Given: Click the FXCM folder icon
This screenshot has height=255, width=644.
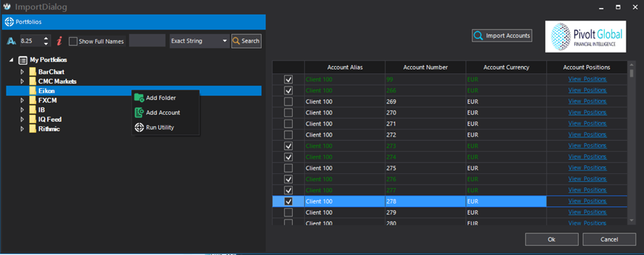Looking at the screenshot, I should [x=32, y=100].
